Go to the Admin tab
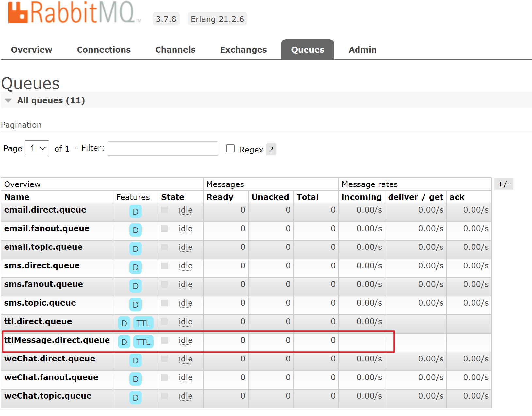 [x=362, y=50]
